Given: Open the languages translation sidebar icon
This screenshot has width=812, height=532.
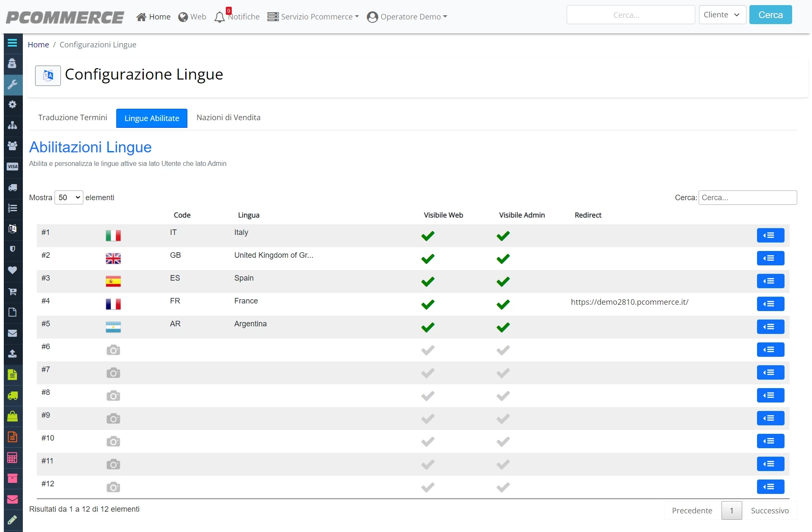Looking at the screenshot, I should [x=12, y=229].
